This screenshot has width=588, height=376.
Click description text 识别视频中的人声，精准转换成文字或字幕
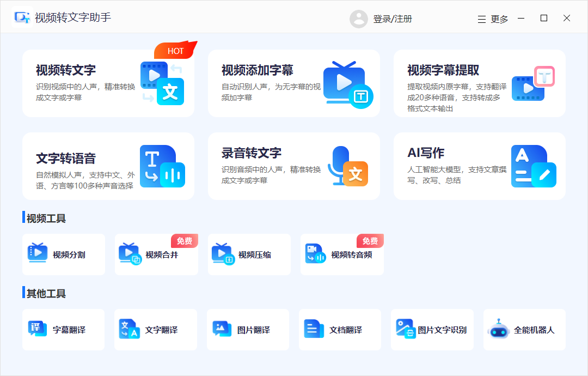click(85, 92)
